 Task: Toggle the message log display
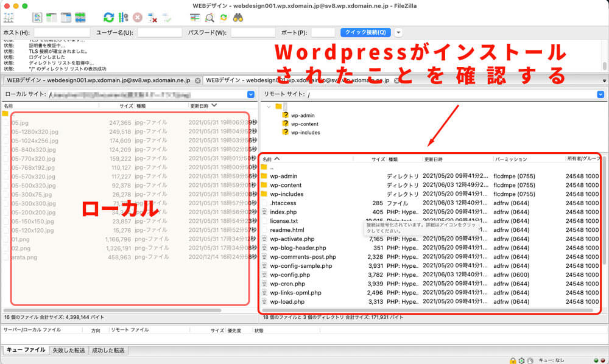37,18
